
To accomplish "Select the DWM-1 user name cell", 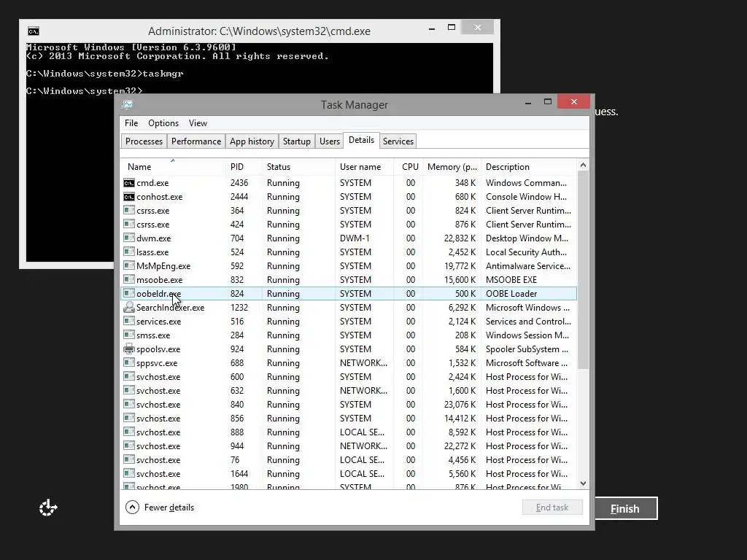I will 355,238.
